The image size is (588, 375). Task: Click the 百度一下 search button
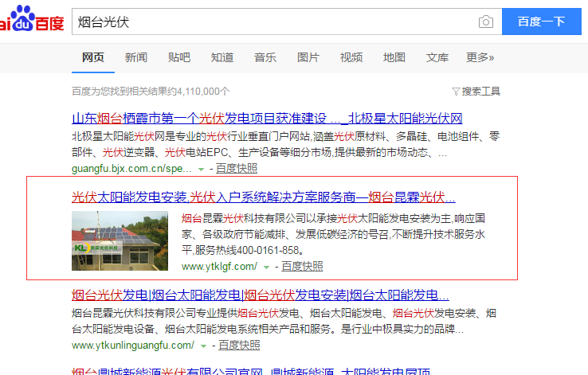(x=540, y=22)
